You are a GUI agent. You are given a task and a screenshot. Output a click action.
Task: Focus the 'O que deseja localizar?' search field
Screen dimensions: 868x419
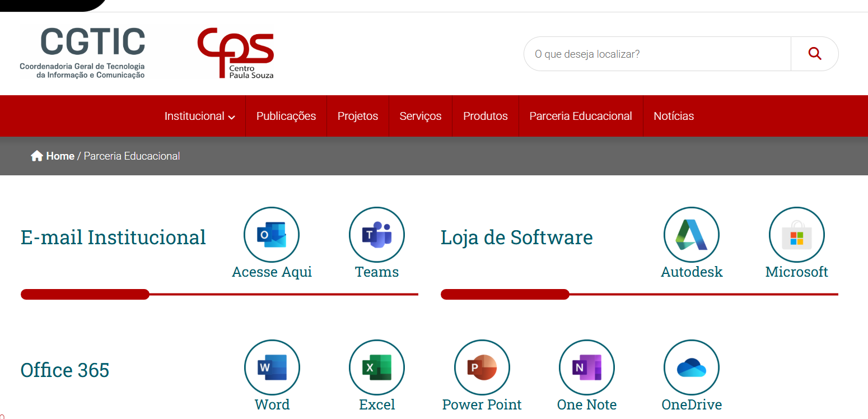[x=657, y=54]
